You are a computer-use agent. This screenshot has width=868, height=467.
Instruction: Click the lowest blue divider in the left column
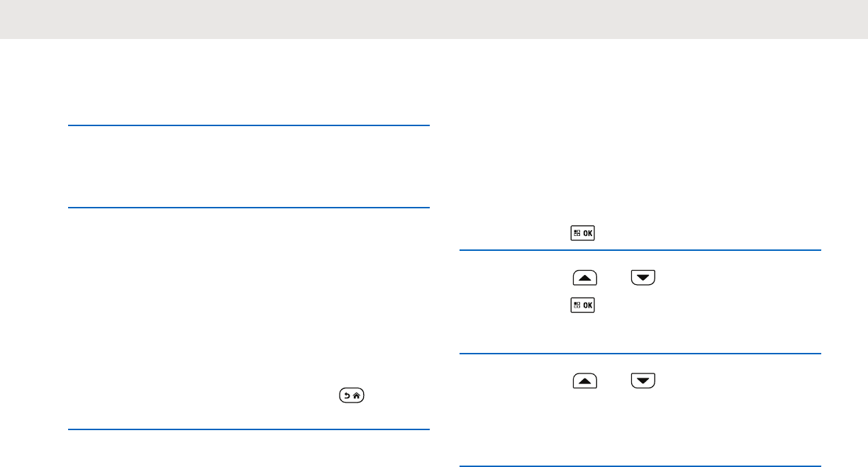click(249, 429)
